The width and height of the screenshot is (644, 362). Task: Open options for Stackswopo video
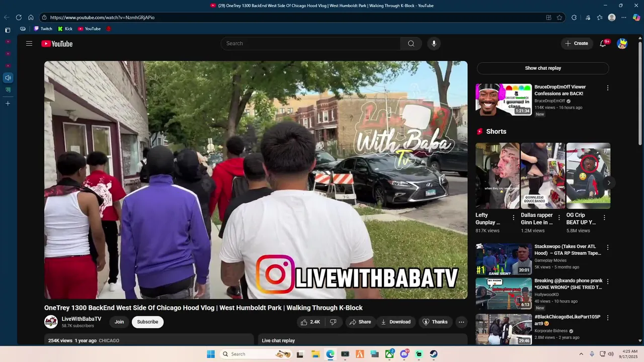pos(607,247)
